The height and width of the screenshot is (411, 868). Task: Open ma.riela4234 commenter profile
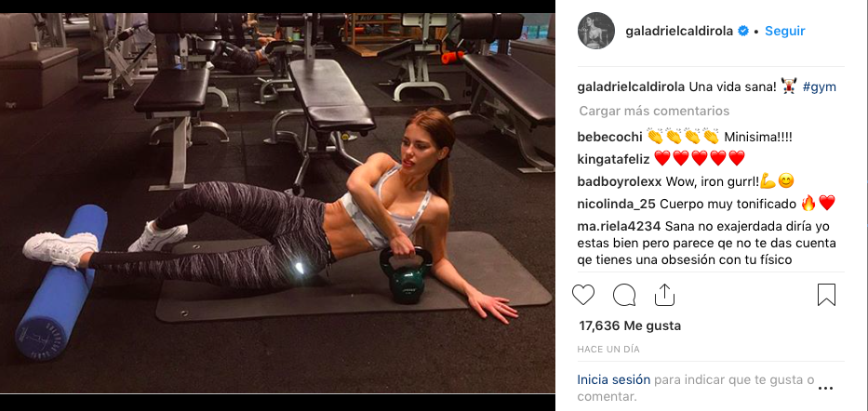(x=619, y=227)
